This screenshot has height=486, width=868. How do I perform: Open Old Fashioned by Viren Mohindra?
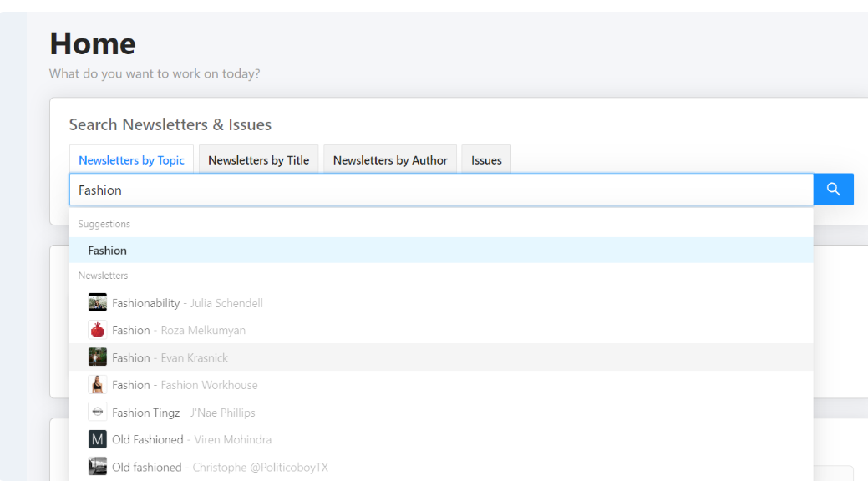(191, 440)
